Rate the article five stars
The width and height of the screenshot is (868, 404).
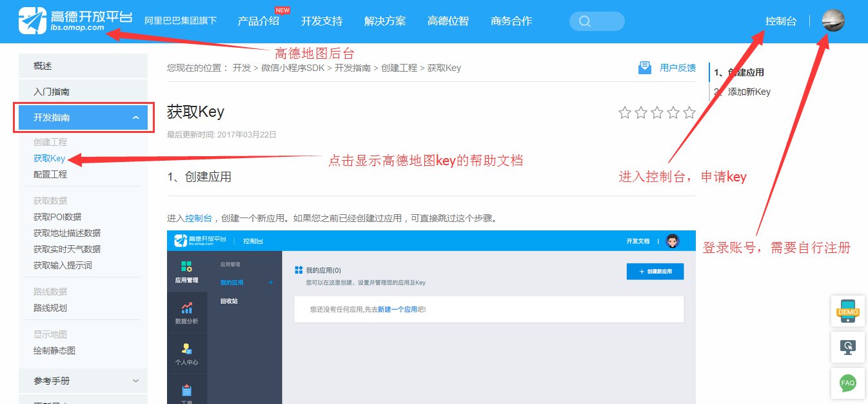[689, 113]
